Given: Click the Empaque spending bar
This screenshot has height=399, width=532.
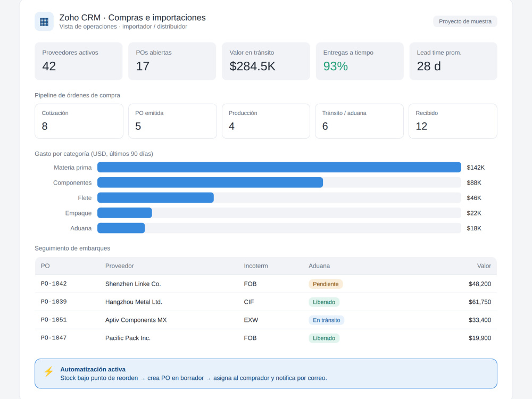Looking at the screenshot, I should (x=124, y=213).
